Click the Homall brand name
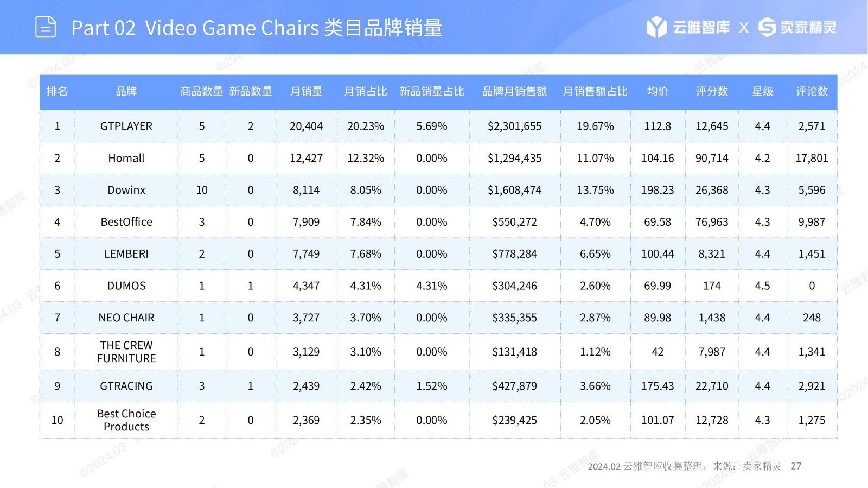Screen dimensions: 868x488 126,159
